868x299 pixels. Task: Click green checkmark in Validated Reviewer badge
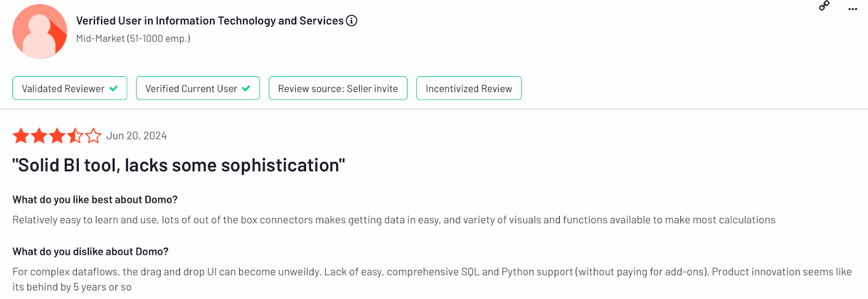coord(113,88)
